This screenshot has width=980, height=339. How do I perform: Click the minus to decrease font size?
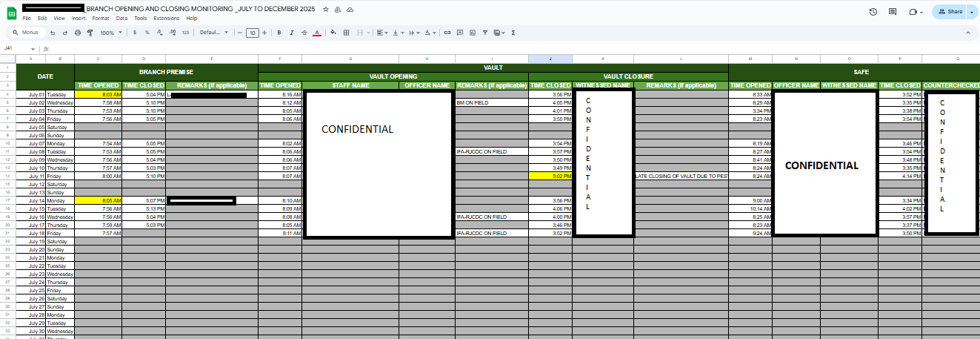tap(240, 33)
